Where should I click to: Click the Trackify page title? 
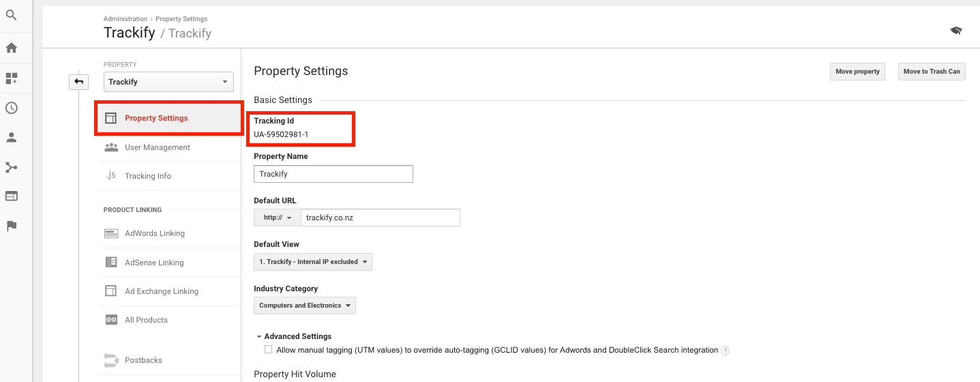130,33
